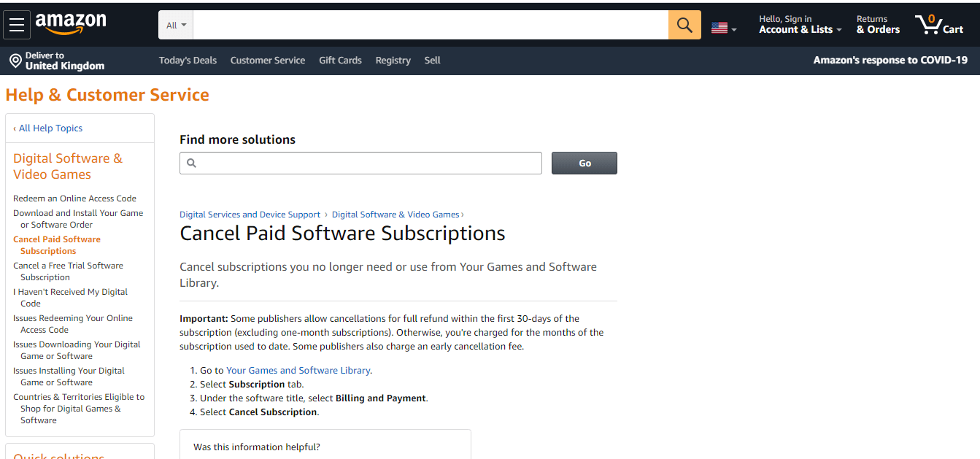Open the language selection chevron
The height and width of the screenshot is (459, 980).
click(734, 28)
